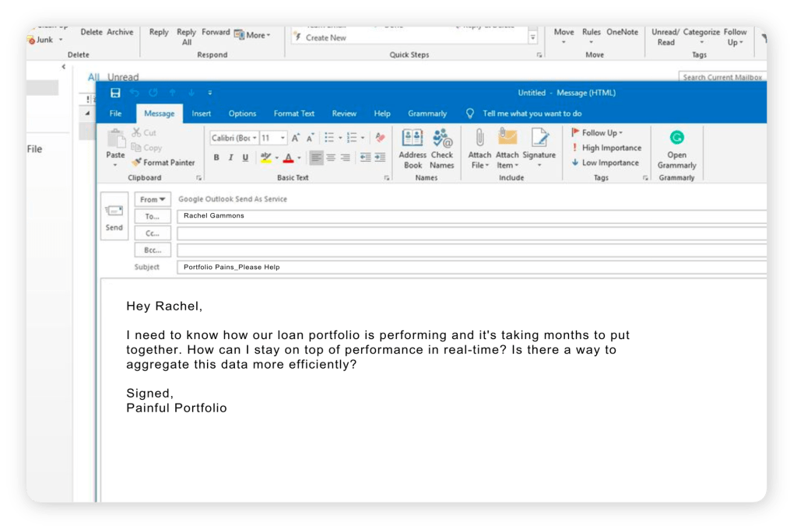This screenshot has width=797, height=532.
Task: Expand the Paste options arrow
Action: click(x=115, y=165)
